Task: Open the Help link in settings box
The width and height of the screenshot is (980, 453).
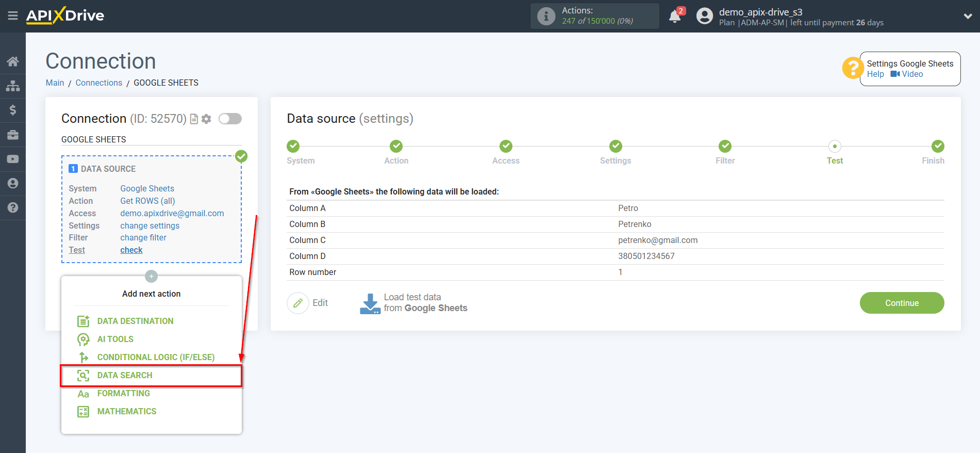Action: pyautogui.click(x=875, y=74)
